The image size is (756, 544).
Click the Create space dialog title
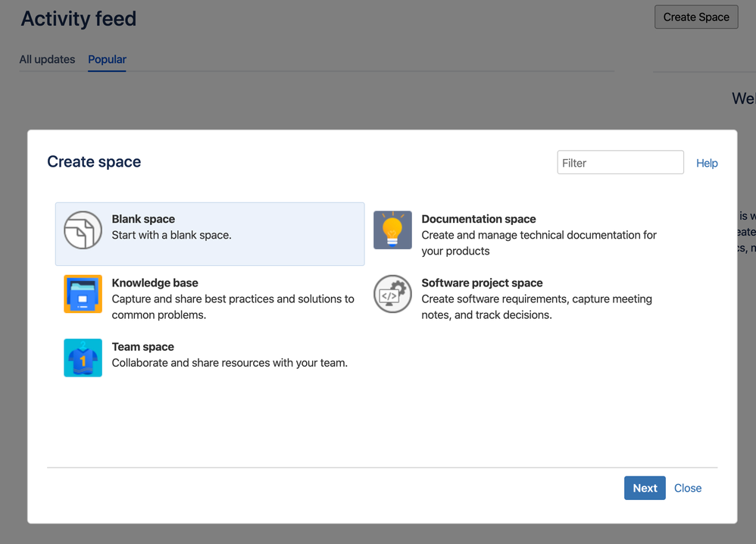94,161
